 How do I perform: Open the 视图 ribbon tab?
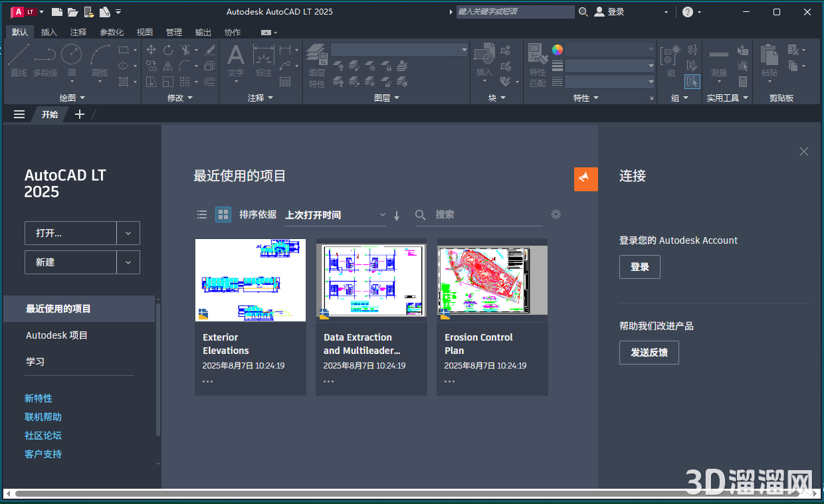[x=144, y=31]
